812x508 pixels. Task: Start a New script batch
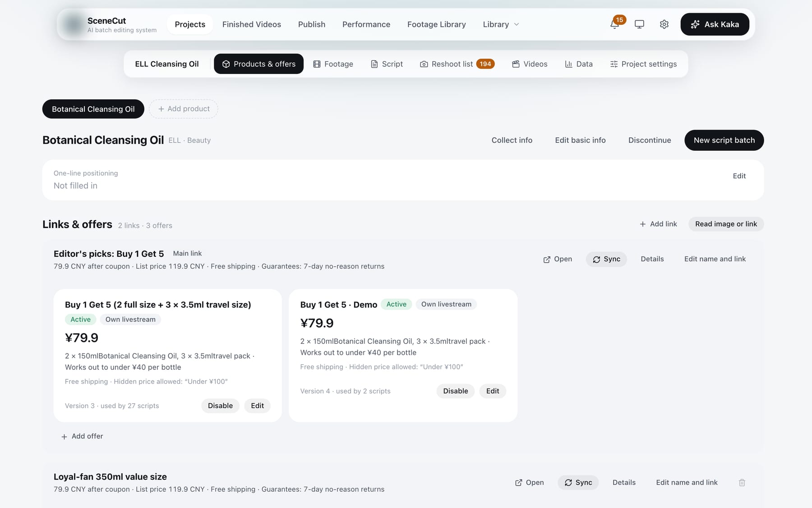(x=724, y=140)
